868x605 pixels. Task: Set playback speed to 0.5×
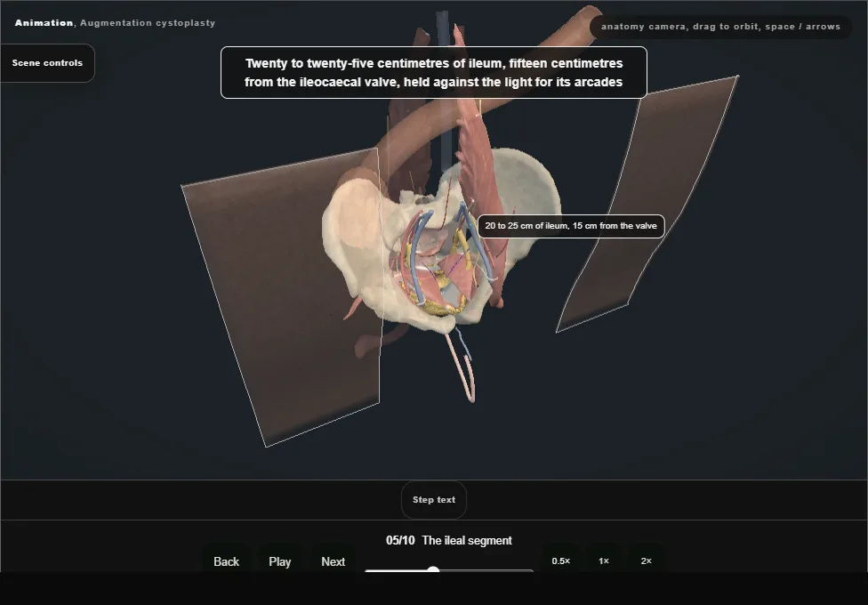[561, 561]
